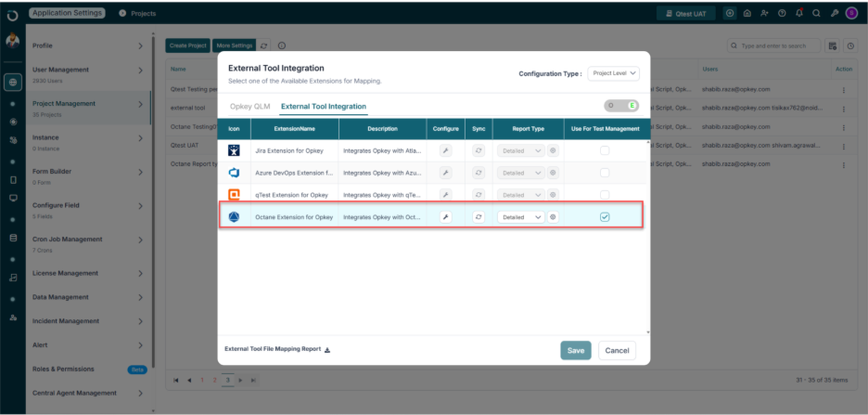Open action menu for external tool row

click(x=844, y=108)
